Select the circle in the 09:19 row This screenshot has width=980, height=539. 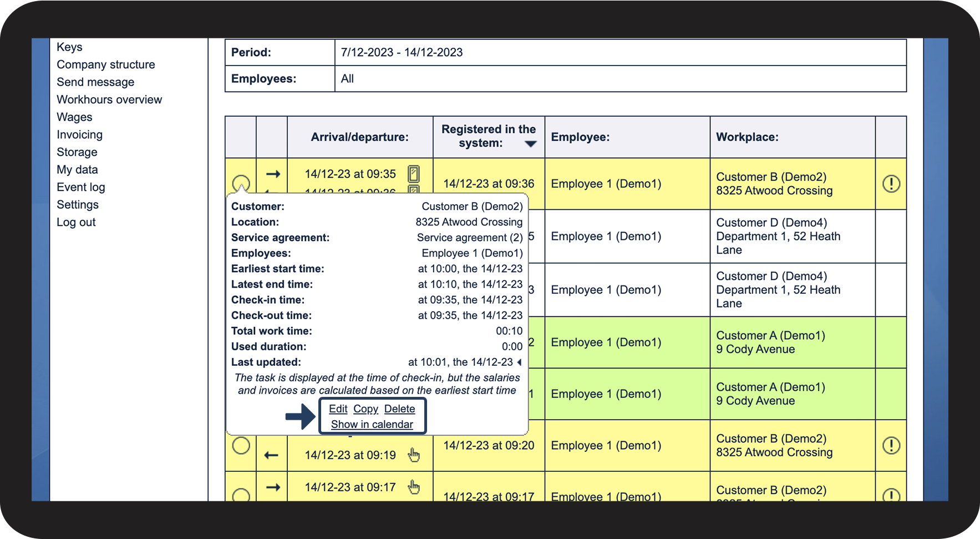[241, 445]
